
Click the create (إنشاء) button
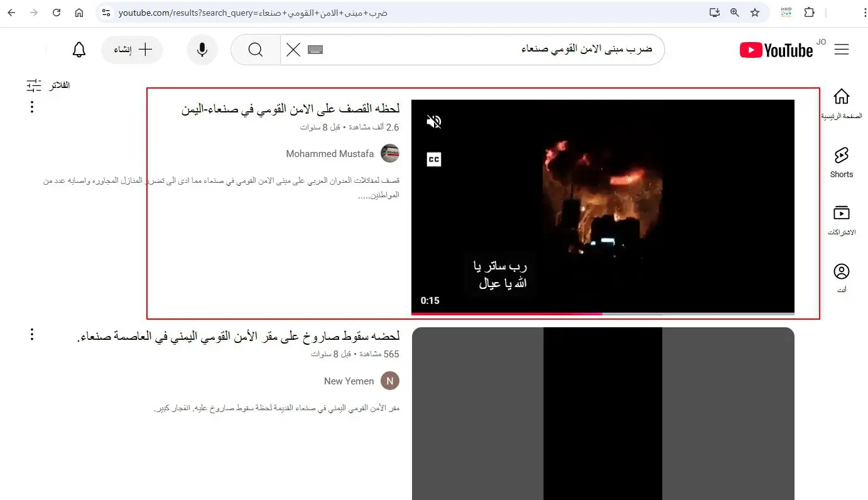tap(132, 50)
